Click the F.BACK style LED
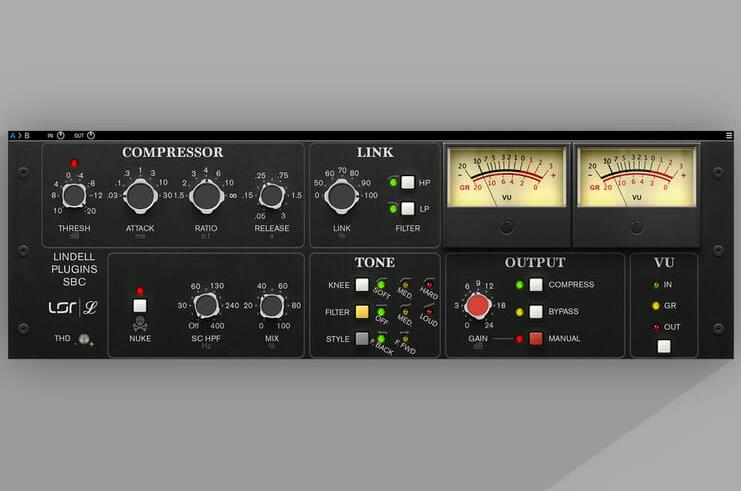This screenshot has width=741, height=491. pos(381,339)
